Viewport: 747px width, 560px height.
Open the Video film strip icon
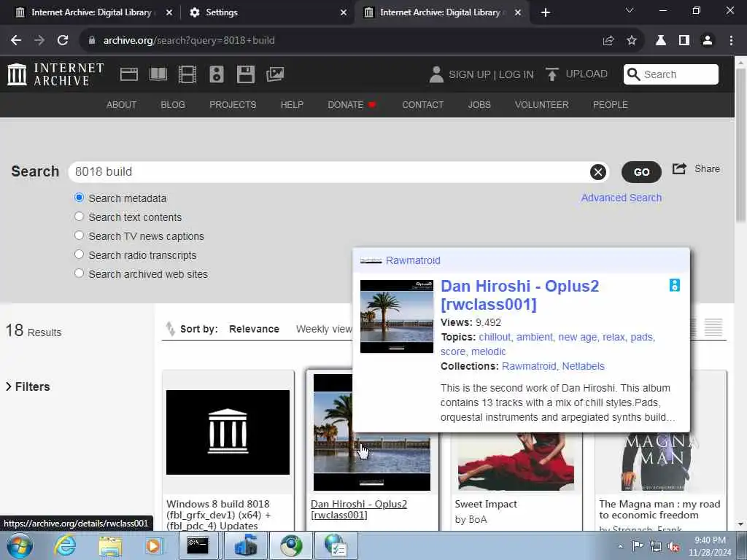pos(187,74)
